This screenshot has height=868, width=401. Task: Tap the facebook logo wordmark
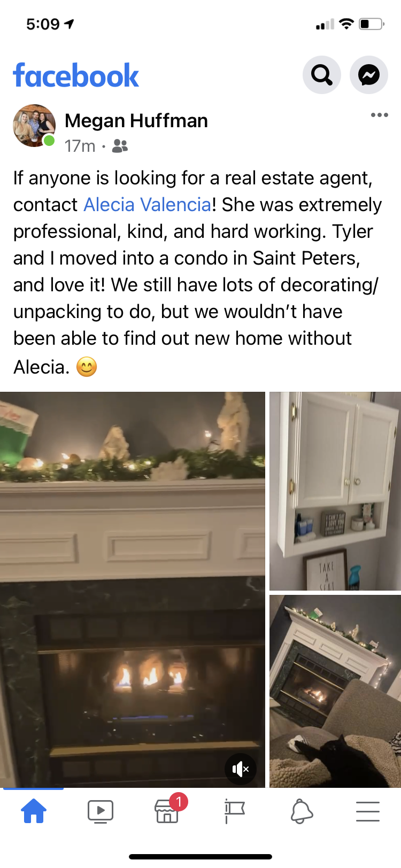pos(76,75)
